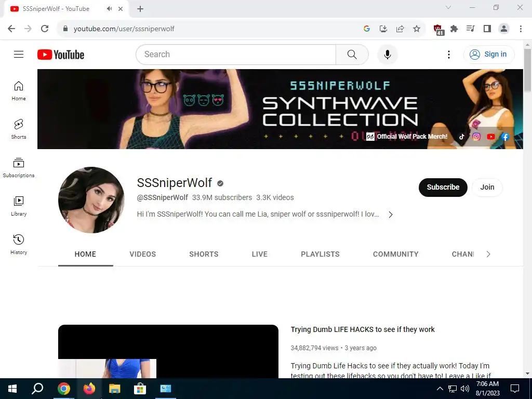Click the @SSSniperWolf handle text

[162, 197]
